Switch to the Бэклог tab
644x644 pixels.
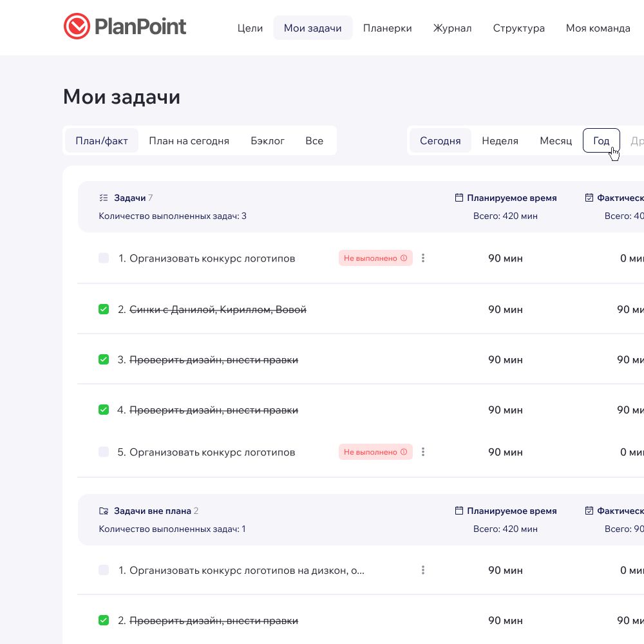coord(267,141)
